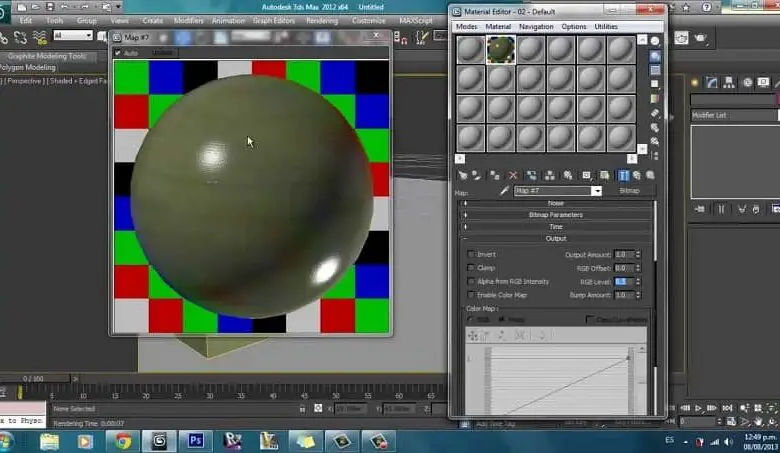Click Open File icon in quick access bar
The height and width of the screenshot is (453, 780).
(36, 7)
